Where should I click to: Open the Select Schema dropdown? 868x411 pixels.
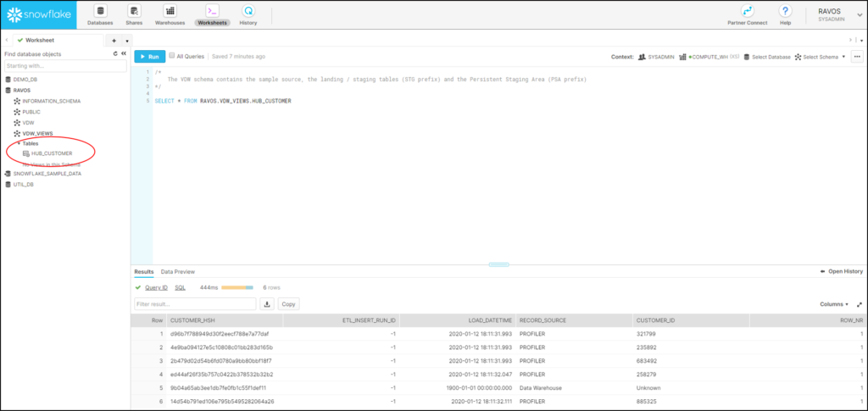click(x=823, y=57)
